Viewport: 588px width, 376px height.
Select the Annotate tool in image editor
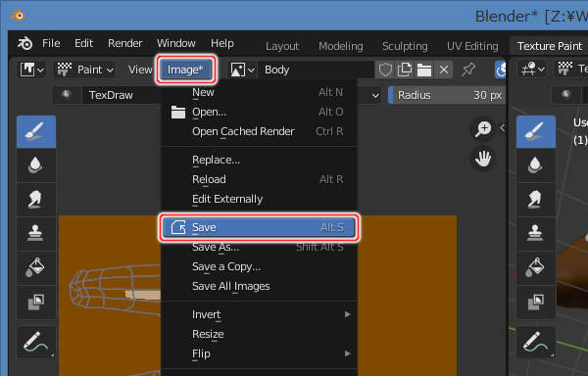36,343
